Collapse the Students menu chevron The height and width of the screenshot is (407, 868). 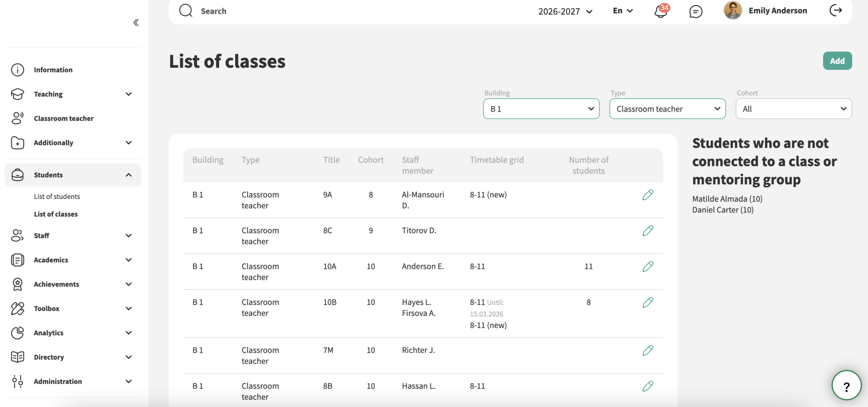click(128, 175)
